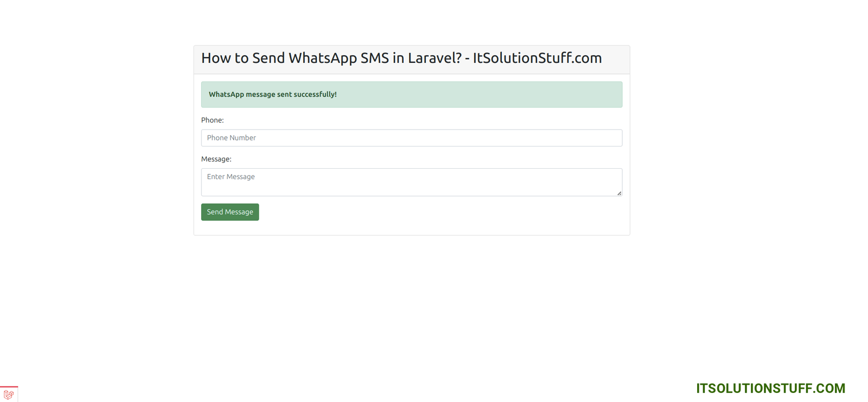Click the Phone Number placeholder text
Image resolution: width=868 pixels, height=402 pixels.
tap(231, 138)
